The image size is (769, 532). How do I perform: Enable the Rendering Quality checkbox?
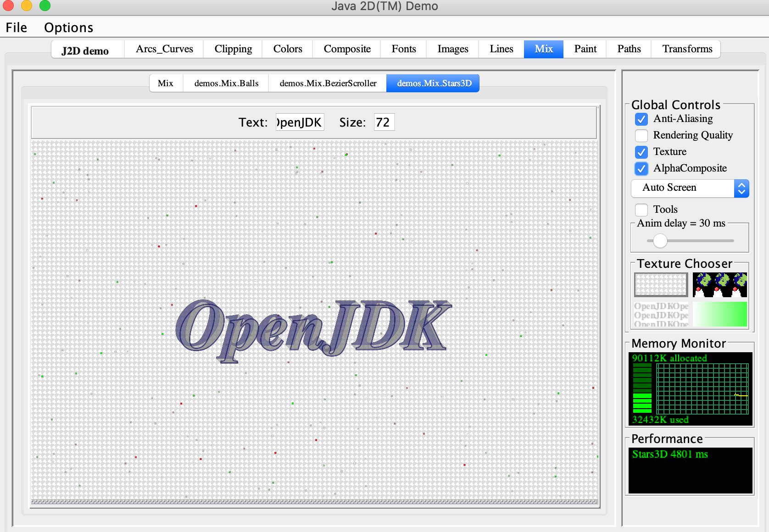[x=641, y=136]
